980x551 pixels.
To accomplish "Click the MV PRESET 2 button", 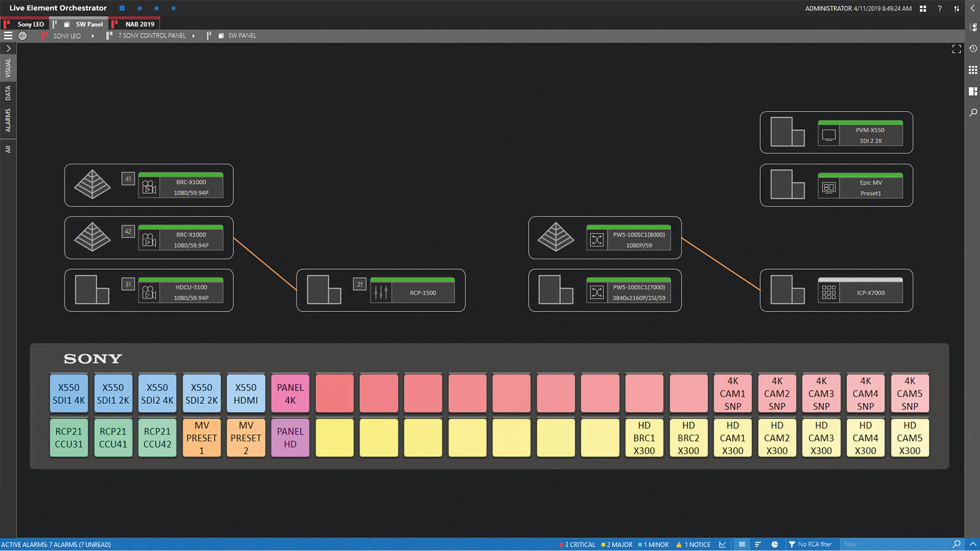I will (246, 438).
